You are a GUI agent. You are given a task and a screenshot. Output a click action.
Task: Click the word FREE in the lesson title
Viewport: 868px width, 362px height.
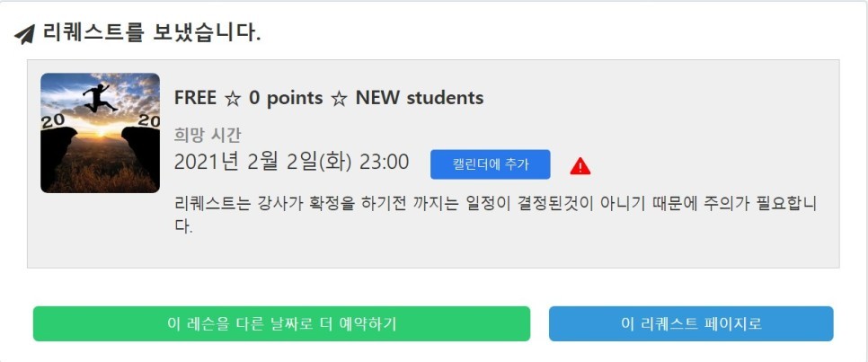pyautogui.click(x=195, y=98)
